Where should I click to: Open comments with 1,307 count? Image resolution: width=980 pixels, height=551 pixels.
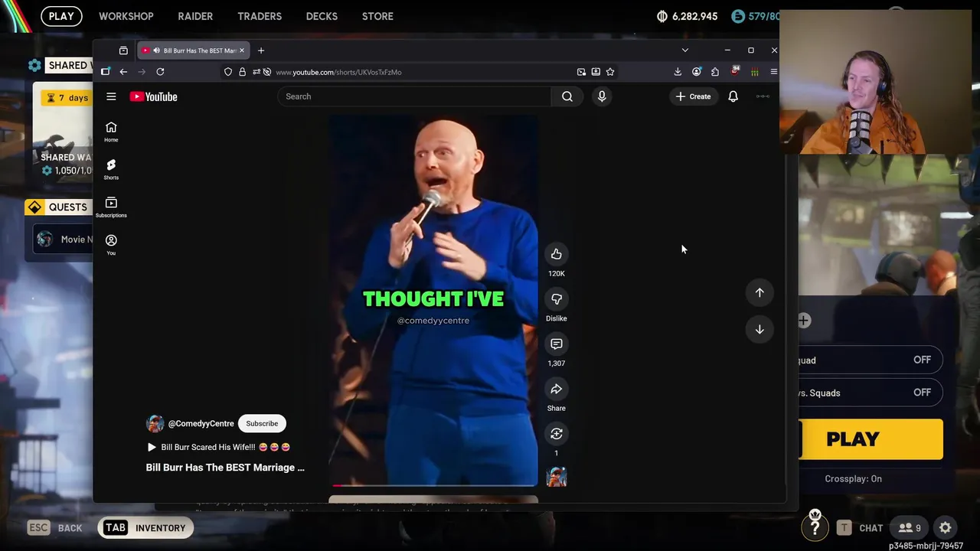tap(557, 344)
